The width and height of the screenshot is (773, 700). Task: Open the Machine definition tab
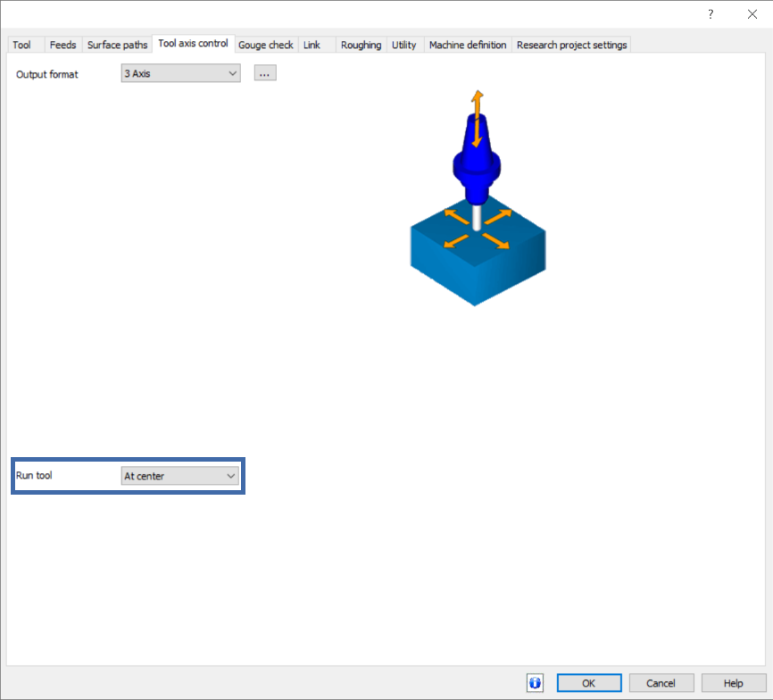pyautogui.click(x=468, y=45)
